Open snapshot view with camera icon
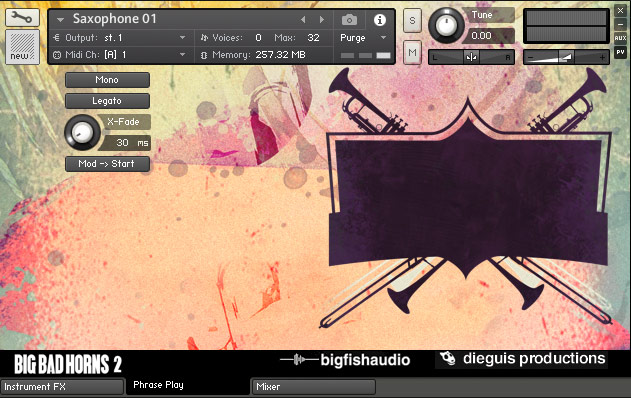Image resolution: width=631 pixels, height=398 pixels. pos(349,19)
